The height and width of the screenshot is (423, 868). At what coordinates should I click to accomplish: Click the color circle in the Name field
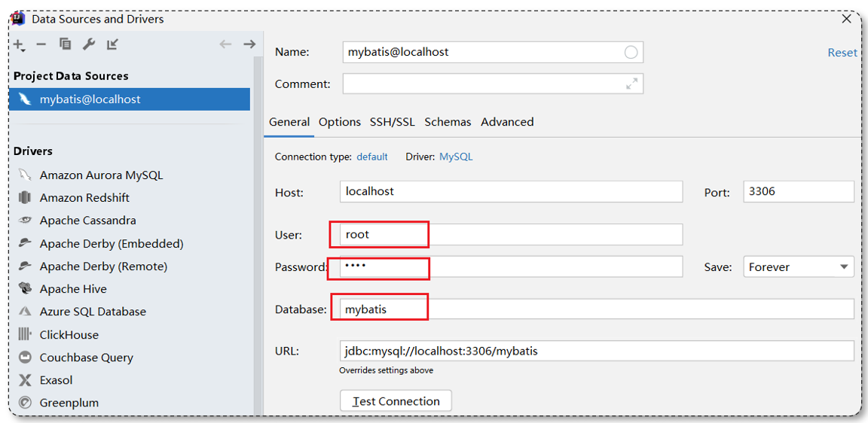point(631,53)
